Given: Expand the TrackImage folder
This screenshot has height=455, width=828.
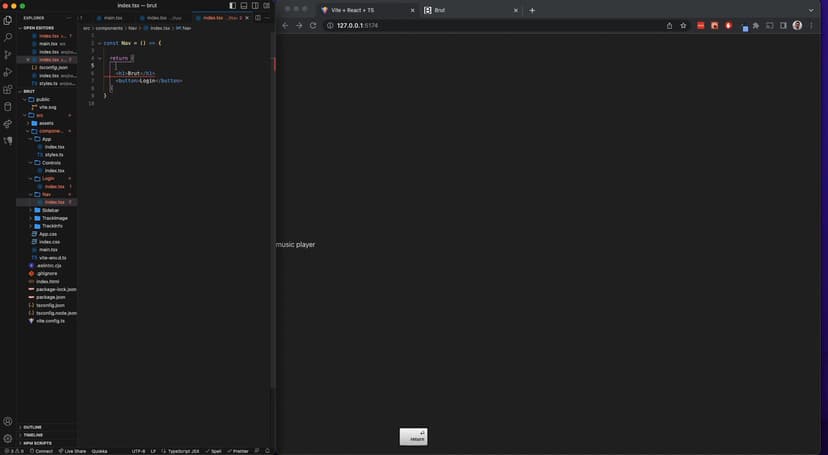Looking at the screenshot, I should coord(54,218).
